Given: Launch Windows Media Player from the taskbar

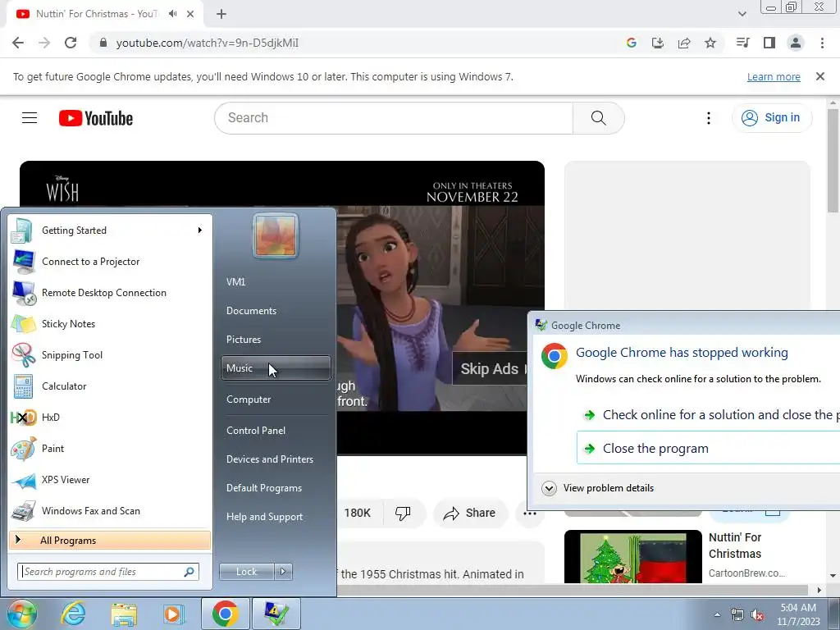Looking at the screenshot, I should click(173, 614).
